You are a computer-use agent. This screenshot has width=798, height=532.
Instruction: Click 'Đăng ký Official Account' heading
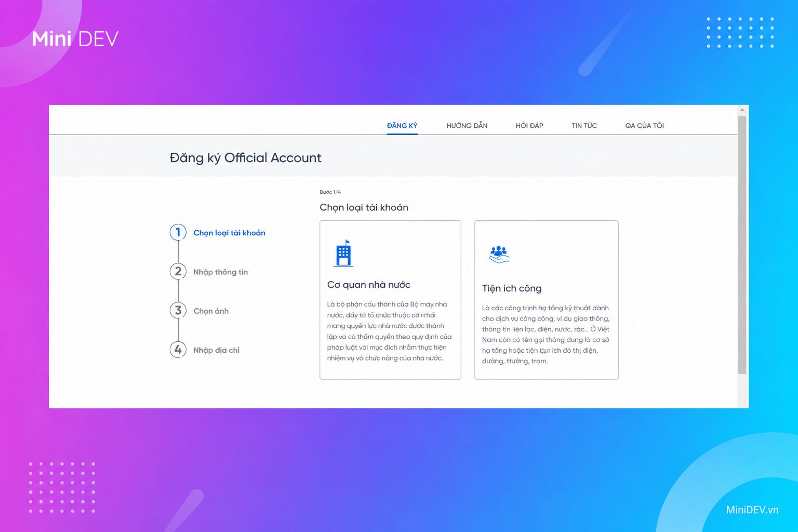tap(245, 158)
